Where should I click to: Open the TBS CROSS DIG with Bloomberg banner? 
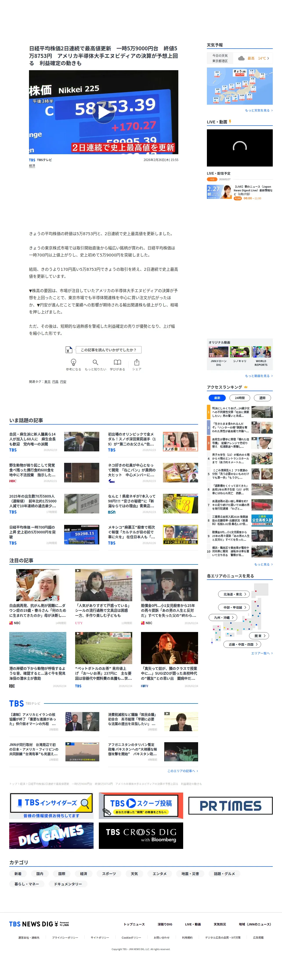coord(141,835)
